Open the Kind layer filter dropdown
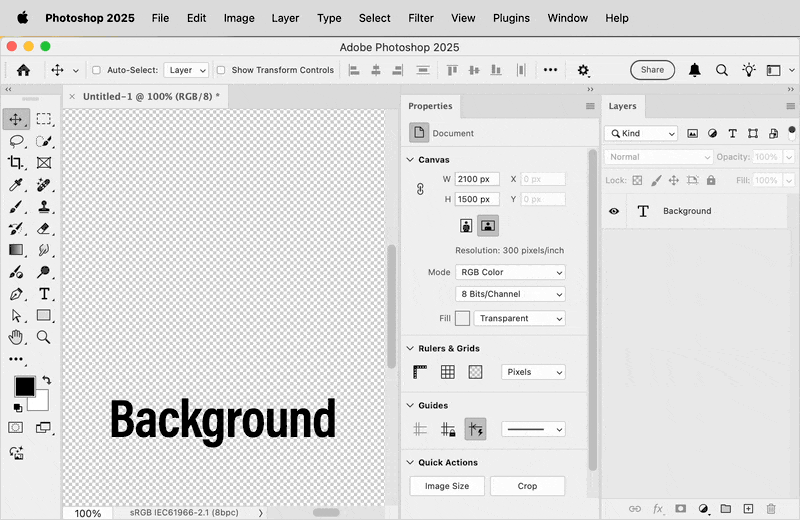 [641, 133]
